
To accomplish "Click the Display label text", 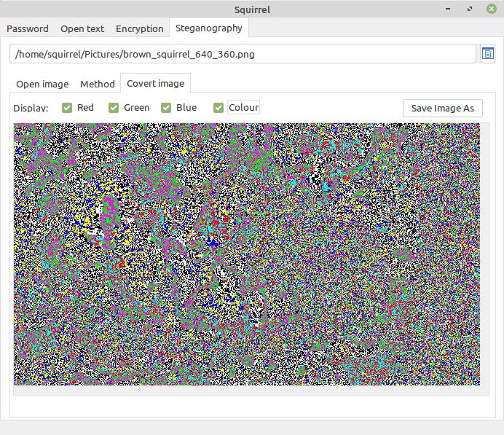I will click(31, 108).
